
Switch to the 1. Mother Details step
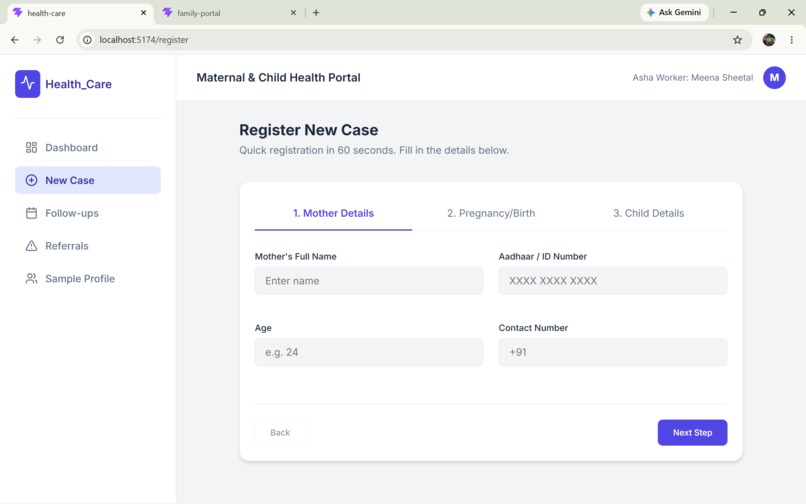[x=333, y=213]
